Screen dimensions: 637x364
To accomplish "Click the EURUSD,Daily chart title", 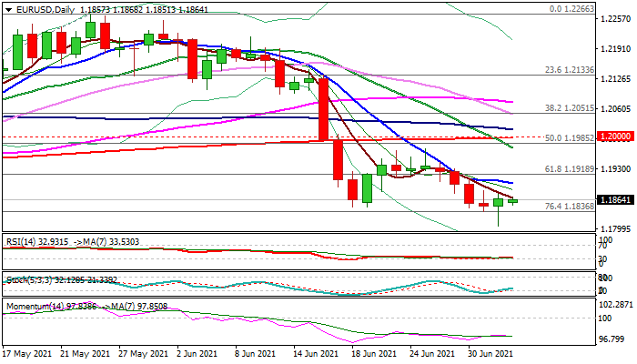I will pyautogui.click(x=42, y=7).
